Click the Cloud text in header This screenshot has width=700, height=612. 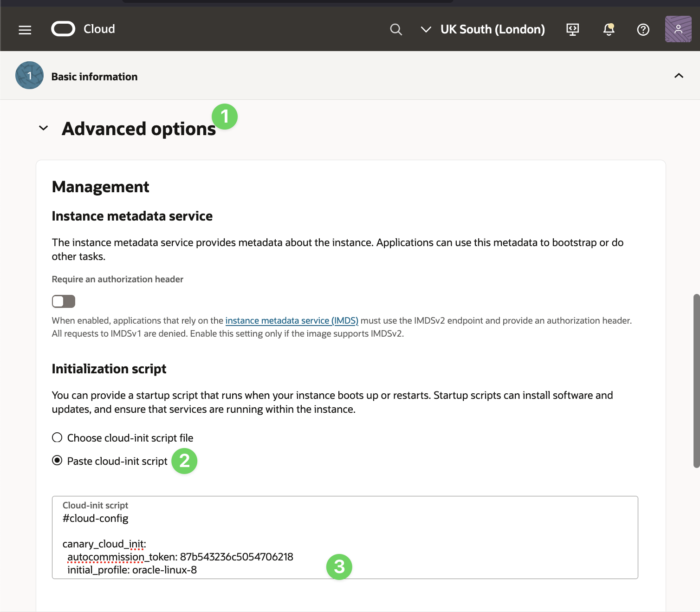click(99, 29)
